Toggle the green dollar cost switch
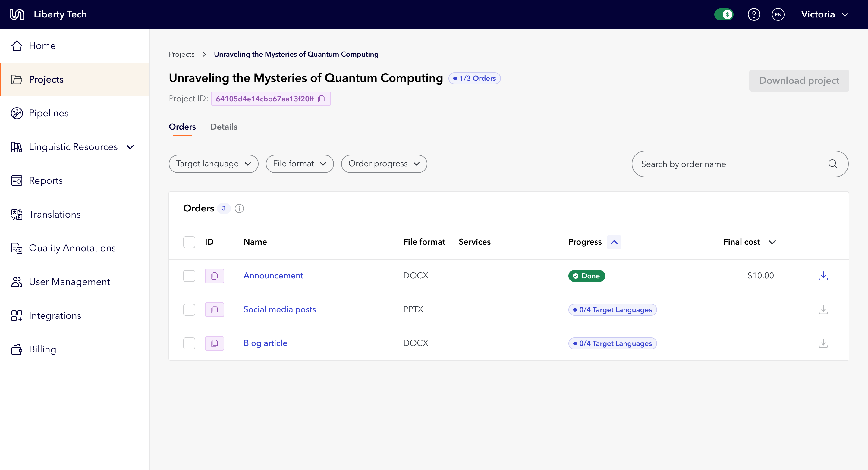This screenshot has width=868, height=470. tap(724, 14)
